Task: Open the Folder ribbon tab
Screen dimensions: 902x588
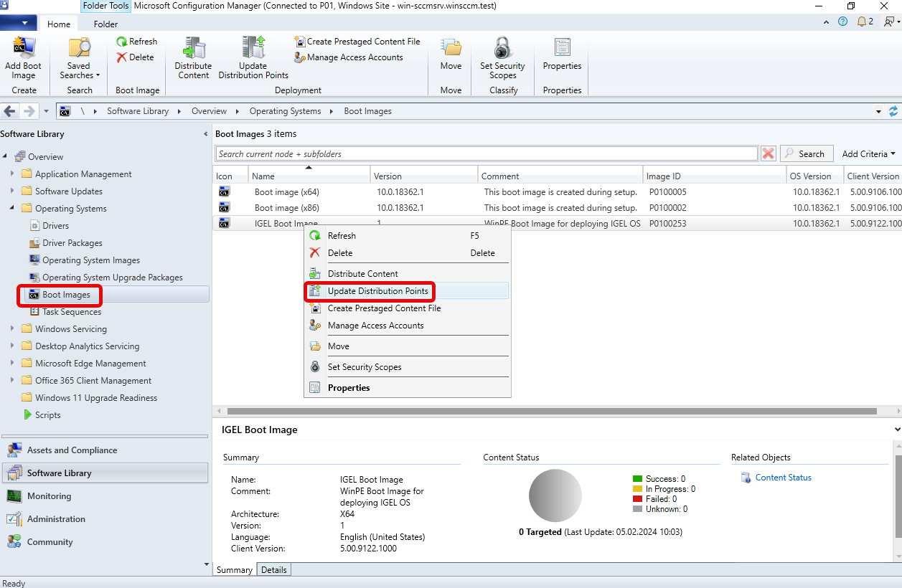Action: tap(105, 24)
